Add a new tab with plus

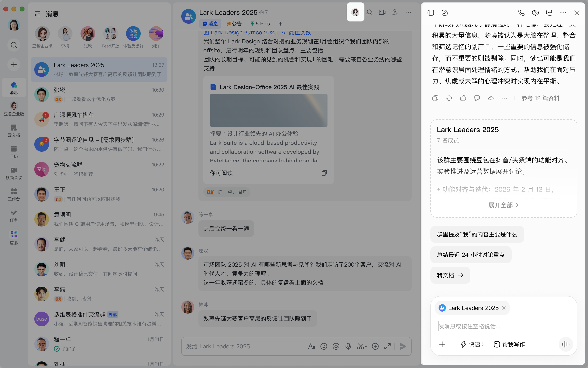[280, 24]
